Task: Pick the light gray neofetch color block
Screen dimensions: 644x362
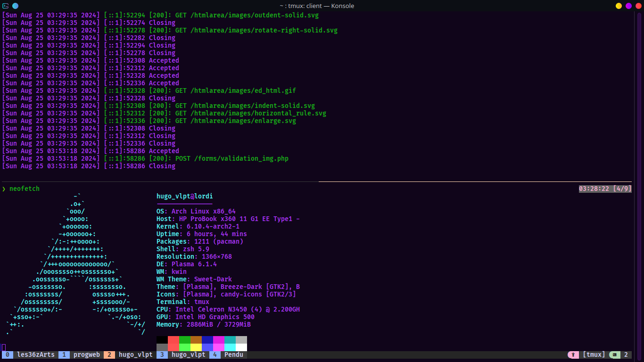Action: pos(241,339)
